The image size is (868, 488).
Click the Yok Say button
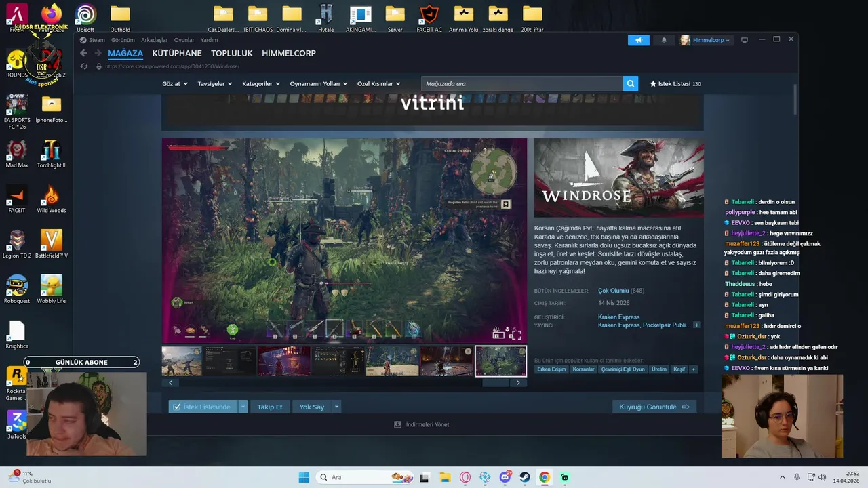312,407
